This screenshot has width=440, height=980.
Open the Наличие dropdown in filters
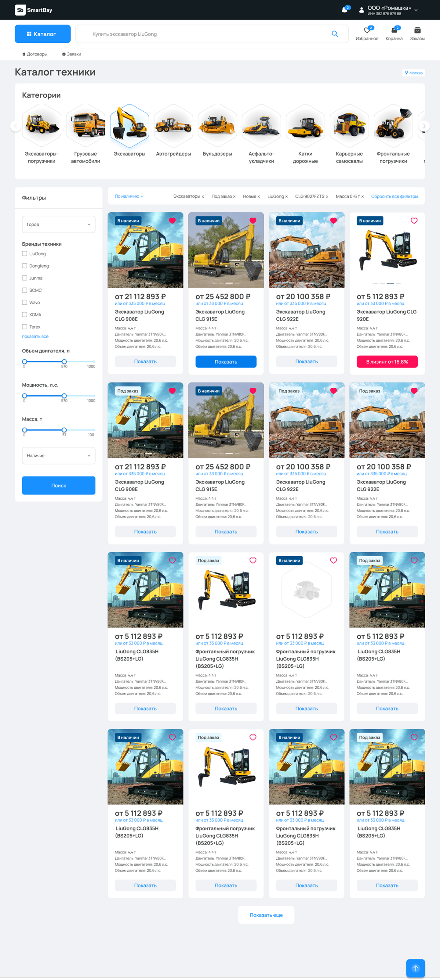[59, 455]
